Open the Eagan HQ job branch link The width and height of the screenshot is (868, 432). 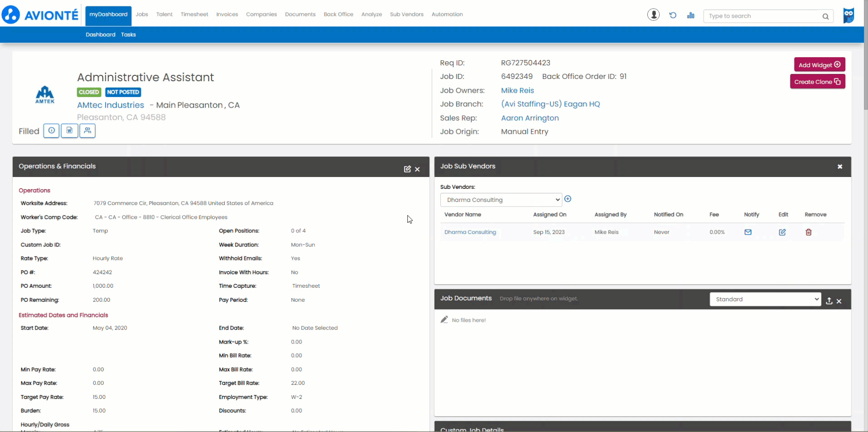(551, 104)
